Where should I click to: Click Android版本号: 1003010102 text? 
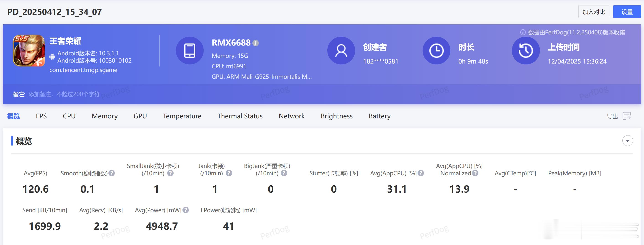[x=95, y=61]
